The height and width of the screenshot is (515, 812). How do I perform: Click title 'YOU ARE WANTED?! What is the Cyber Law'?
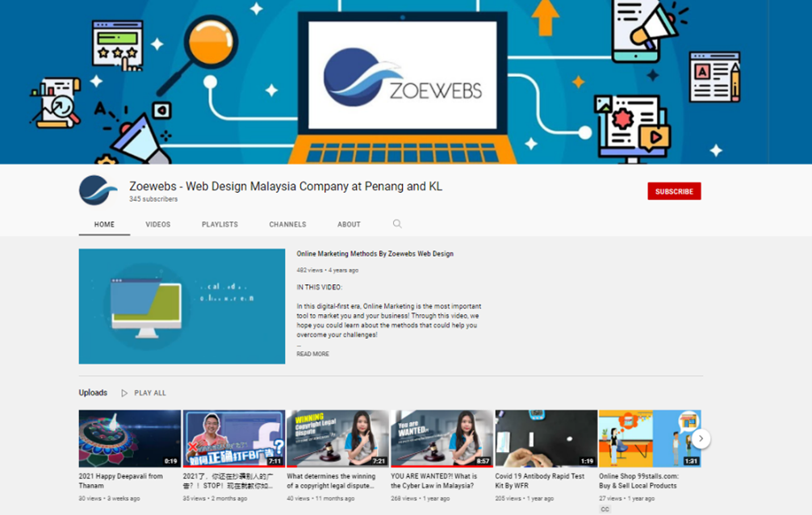434,481
